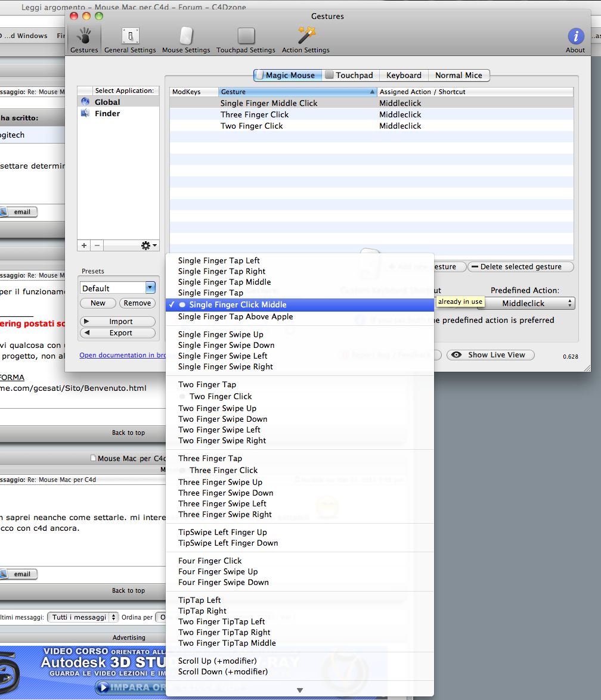
Task: Choose Two Finger Swipe Up gesture
Action: point(217,409)
